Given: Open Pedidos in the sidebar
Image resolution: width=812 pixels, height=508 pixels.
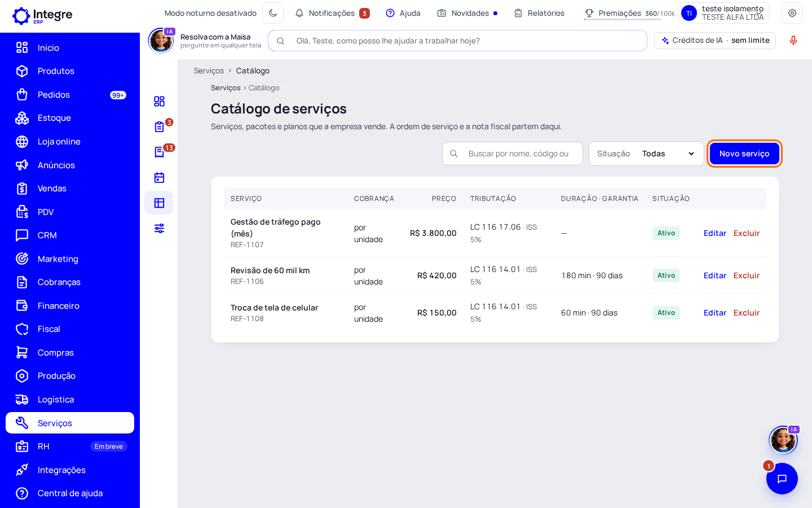Looking at the screenshot, I should [70, 95].
